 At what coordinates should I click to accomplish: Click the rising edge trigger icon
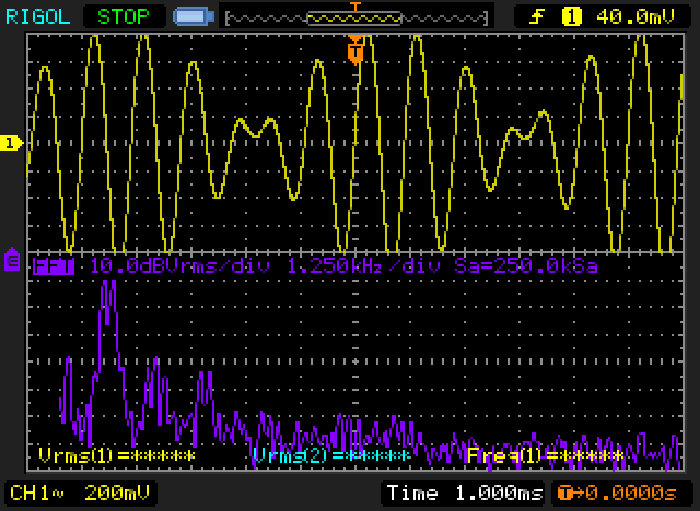pos(537,17)
